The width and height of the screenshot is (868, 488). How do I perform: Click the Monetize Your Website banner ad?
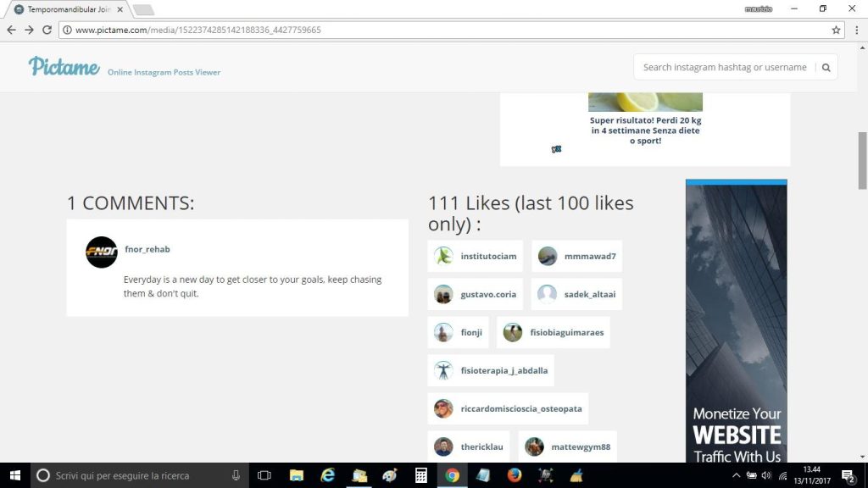click(x=737, y=321)
